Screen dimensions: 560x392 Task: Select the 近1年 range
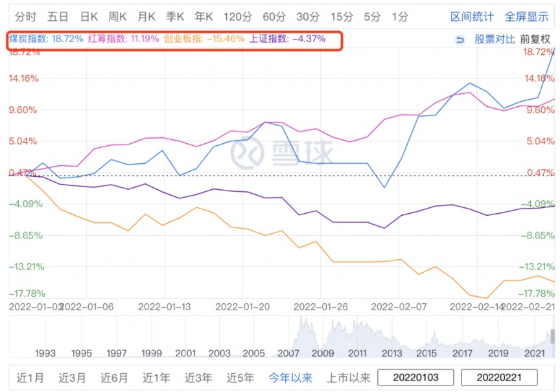tap(156, 378)
